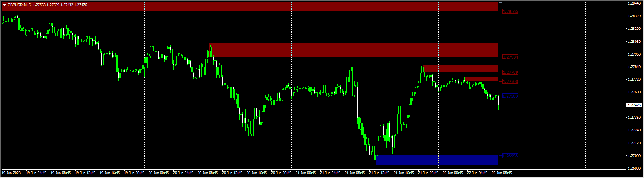Select the red zone labeled 1.27788

pos(461,69)
